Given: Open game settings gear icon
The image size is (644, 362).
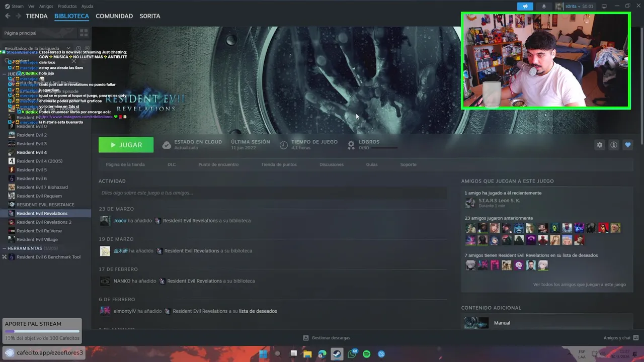Looking at the screenshot, I should [599, 145].
